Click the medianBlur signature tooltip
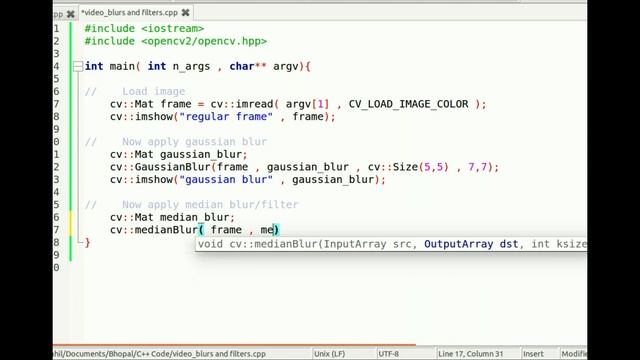 (391, 244)
